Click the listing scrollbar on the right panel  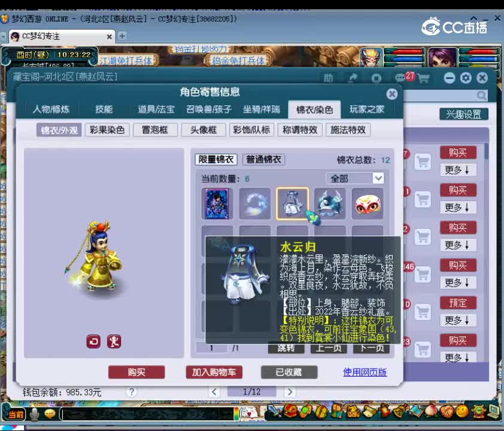point(486,151)
